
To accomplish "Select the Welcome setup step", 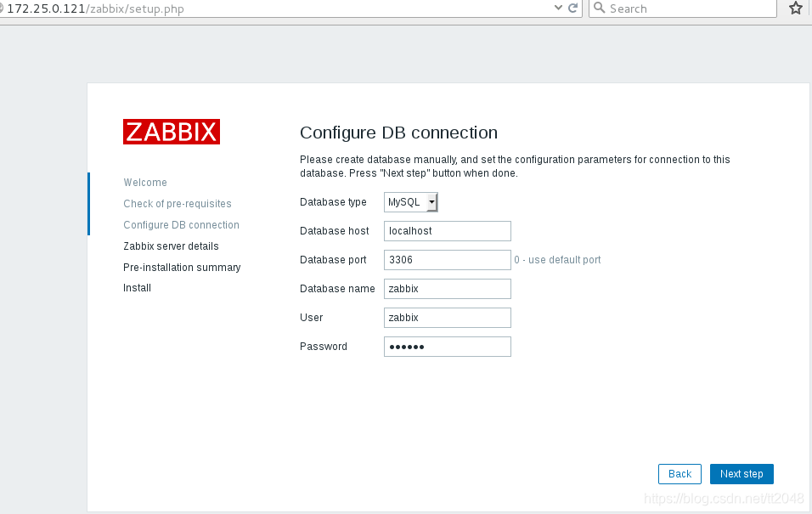I will pyautogui.click(x=145, y=183).
